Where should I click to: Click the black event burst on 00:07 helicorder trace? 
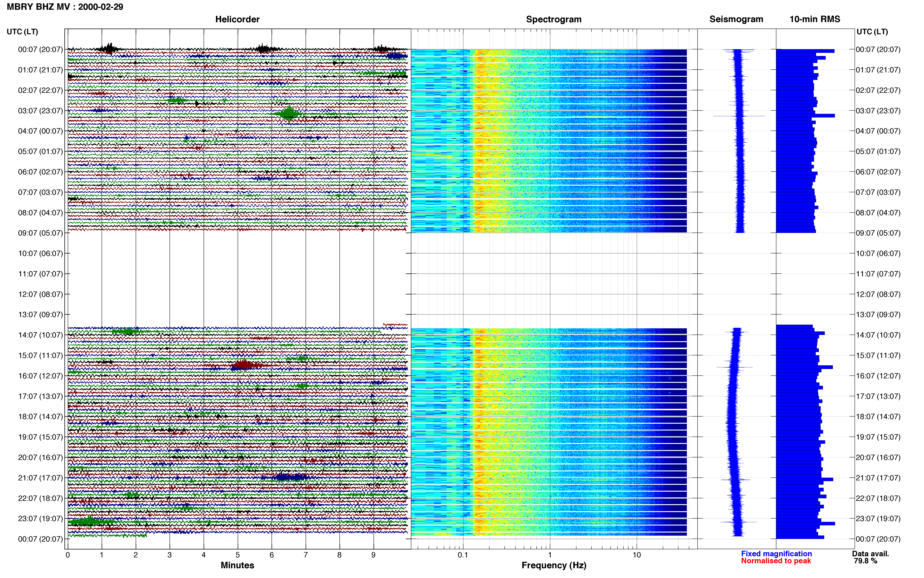coord(109,49)
